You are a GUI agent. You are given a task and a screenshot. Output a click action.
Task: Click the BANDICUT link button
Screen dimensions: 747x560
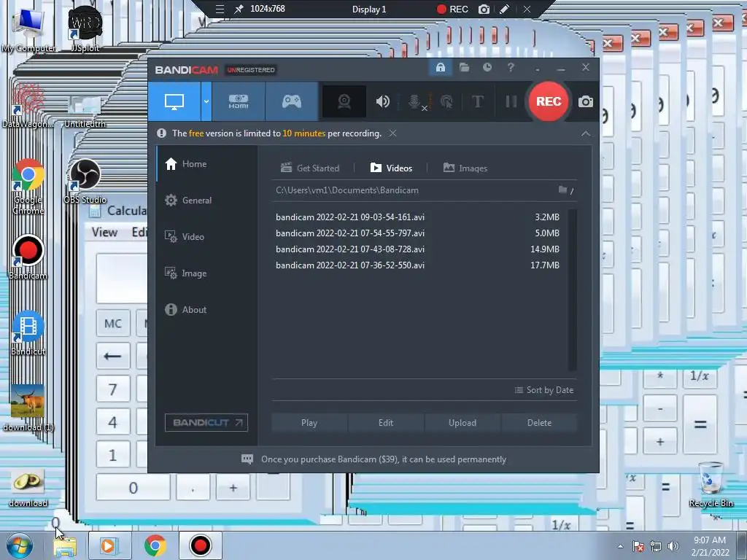point(206,422)
